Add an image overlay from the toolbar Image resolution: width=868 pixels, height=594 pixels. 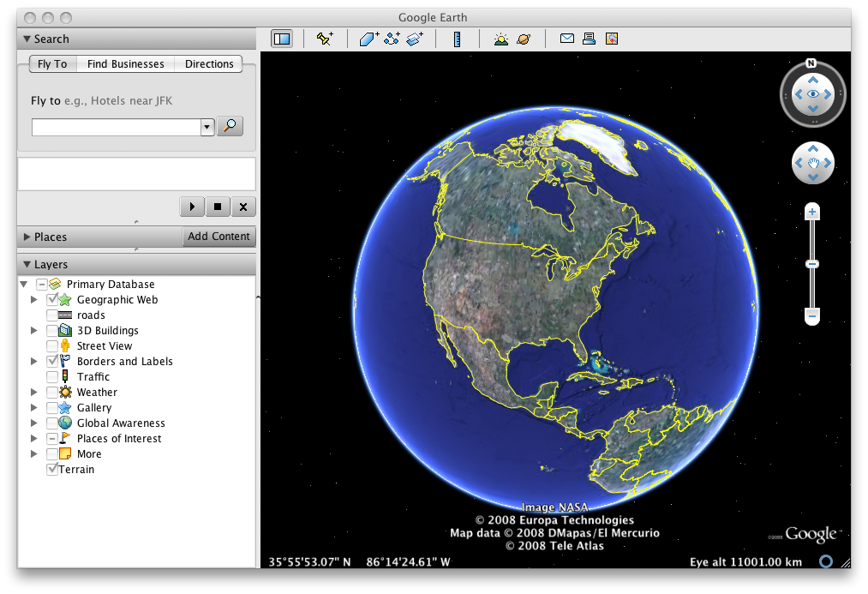point(415,39)
